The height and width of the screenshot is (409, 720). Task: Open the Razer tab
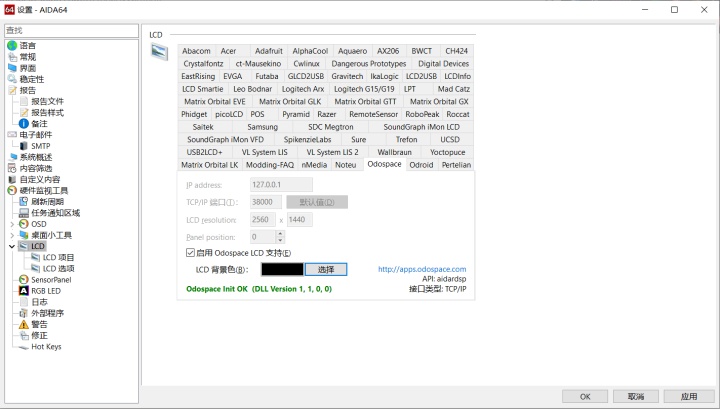pos(326,114)
